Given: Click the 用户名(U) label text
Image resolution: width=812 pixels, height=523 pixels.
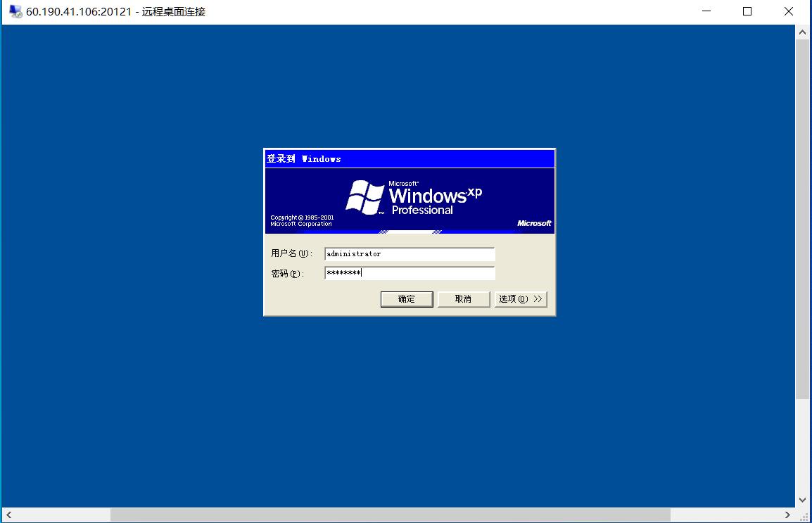Looking at the screenshot, I should click(x=291, y=253).
